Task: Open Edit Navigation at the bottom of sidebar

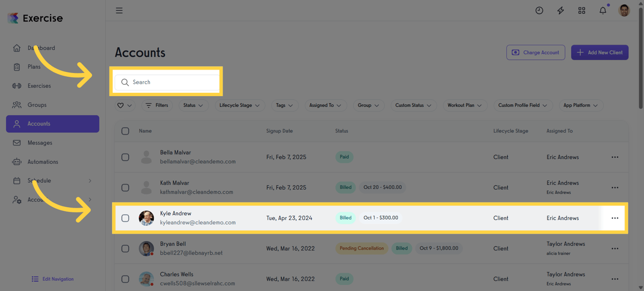Action: 52,279
